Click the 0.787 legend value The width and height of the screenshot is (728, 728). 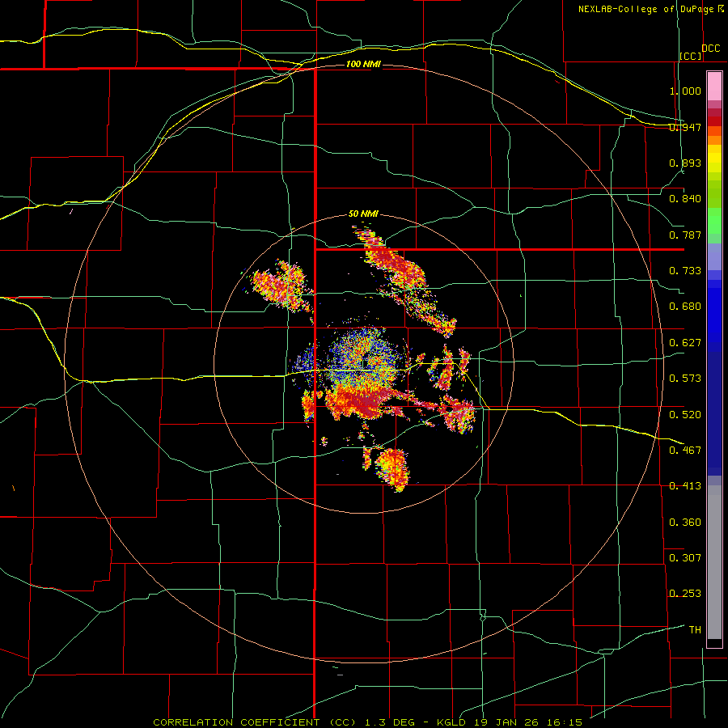(685, 235)
